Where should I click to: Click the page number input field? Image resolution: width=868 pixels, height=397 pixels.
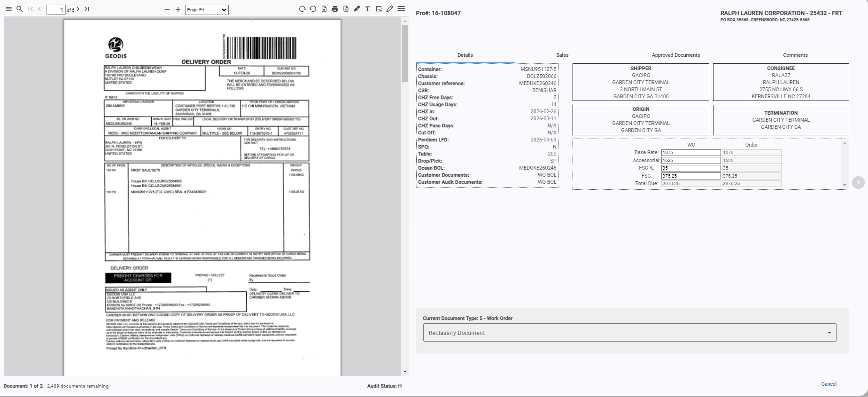[56, 9]
